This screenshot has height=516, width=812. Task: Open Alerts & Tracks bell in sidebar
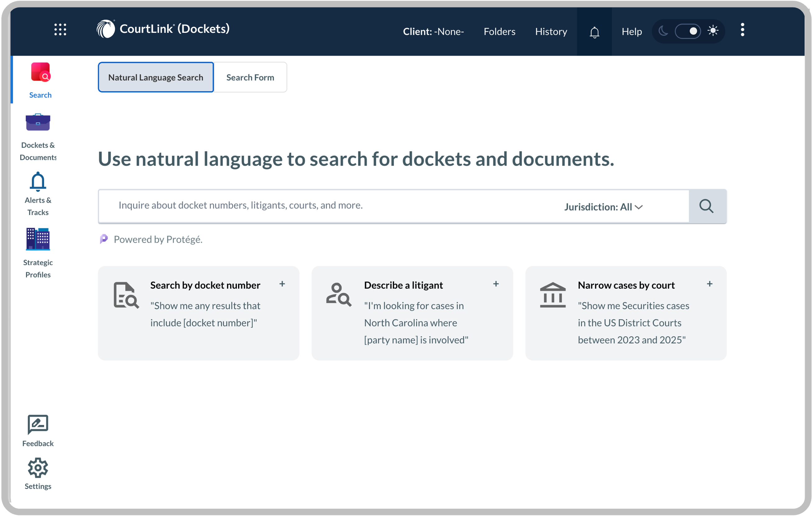38,182
